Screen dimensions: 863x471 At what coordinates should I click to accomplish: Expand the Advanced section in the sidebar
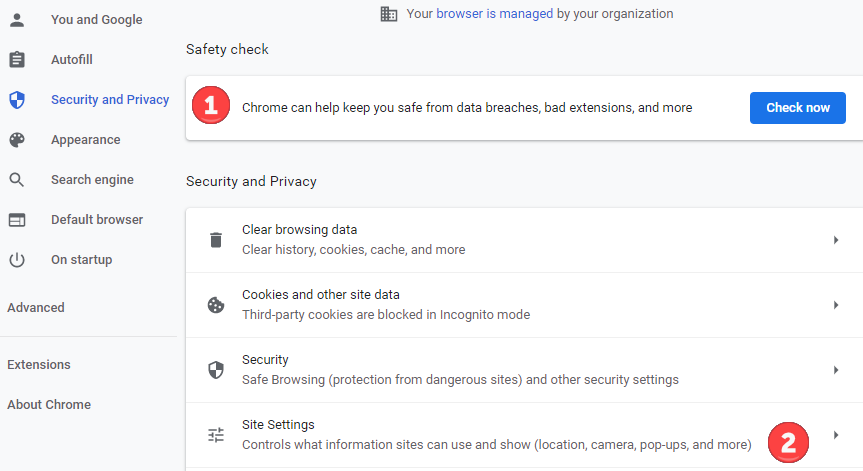(36, 308)
